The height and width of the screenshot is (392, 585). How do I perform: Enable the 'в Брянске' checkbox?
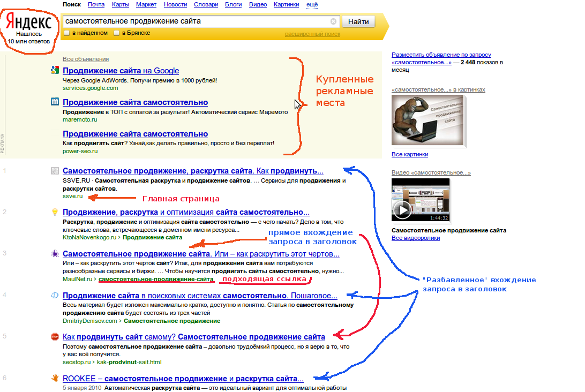point(116,33)
